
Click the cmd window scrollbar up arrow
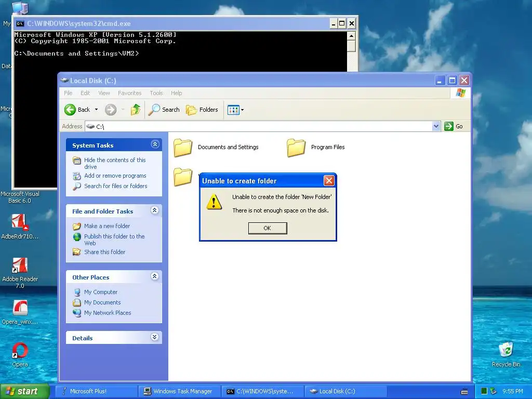coord(352,36)
